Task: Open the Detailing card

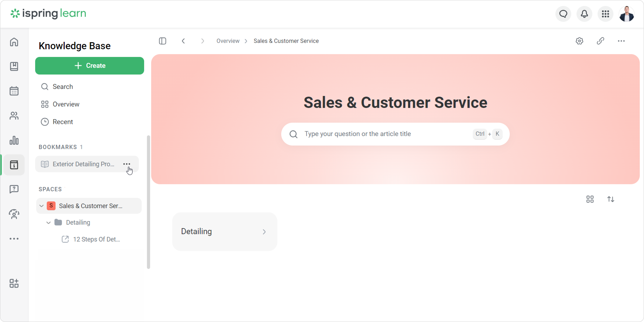Action: [x=224, y=231]
